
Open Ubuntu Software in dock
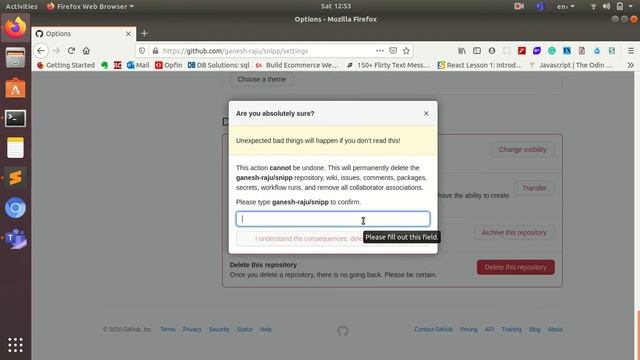(16, 88)
